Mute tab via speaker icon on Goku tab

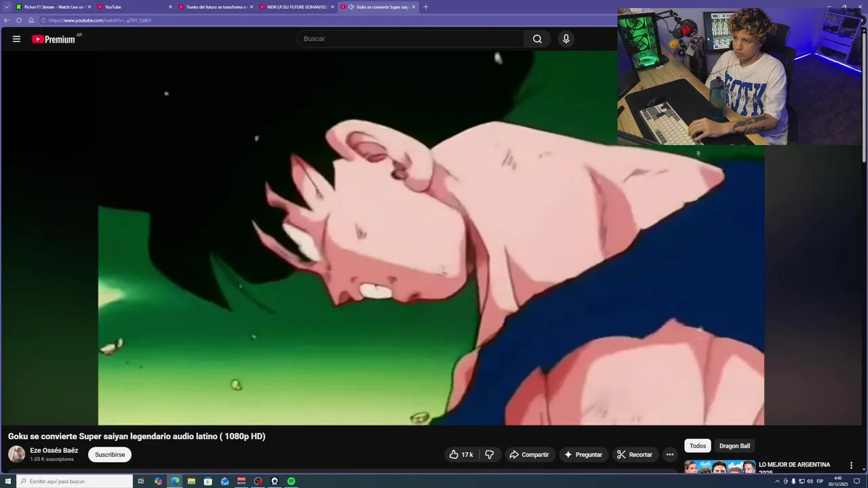(x=351, y=7)
